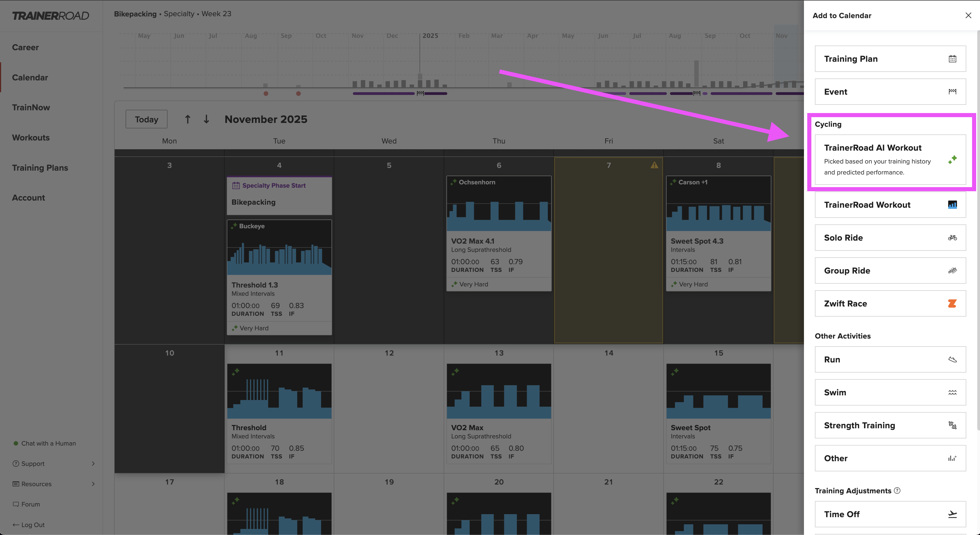The height and width of the screenshot is (535, 980).
Task: Expand the Resources submenu chevron
Action: (x=93, y=484)
